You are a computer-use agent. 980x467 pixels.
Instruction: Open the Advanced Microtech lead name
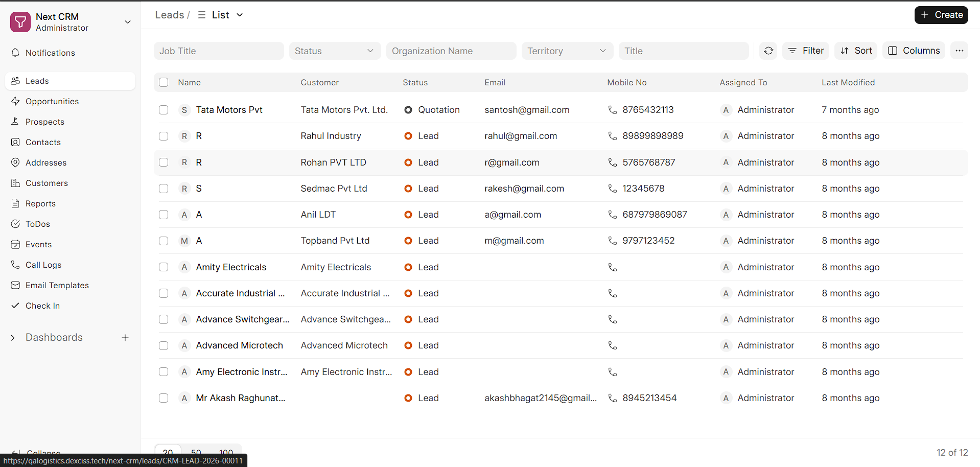tap(240, 345)
